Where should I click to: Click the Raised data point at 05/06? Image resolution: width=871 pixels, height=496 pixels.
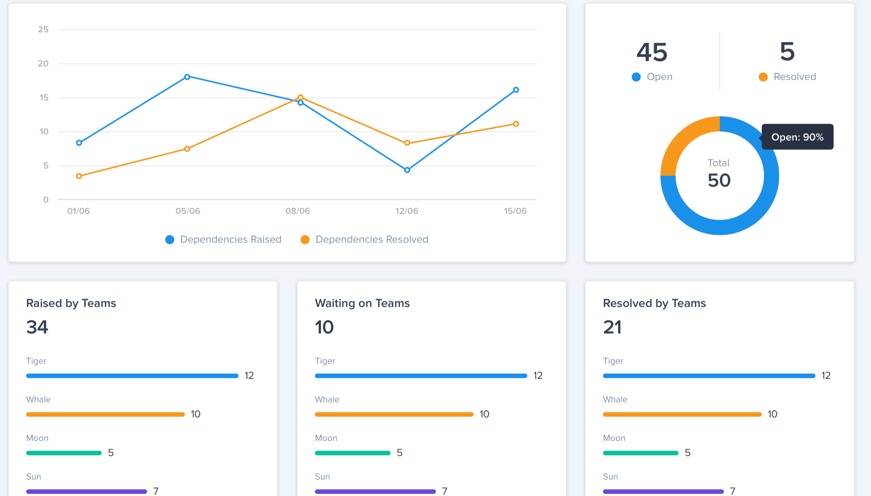click(x=187, y=77)
